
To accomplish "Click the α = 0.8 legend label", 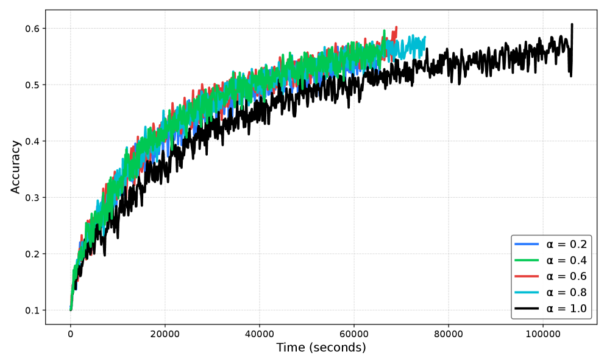I will [566, 292].
